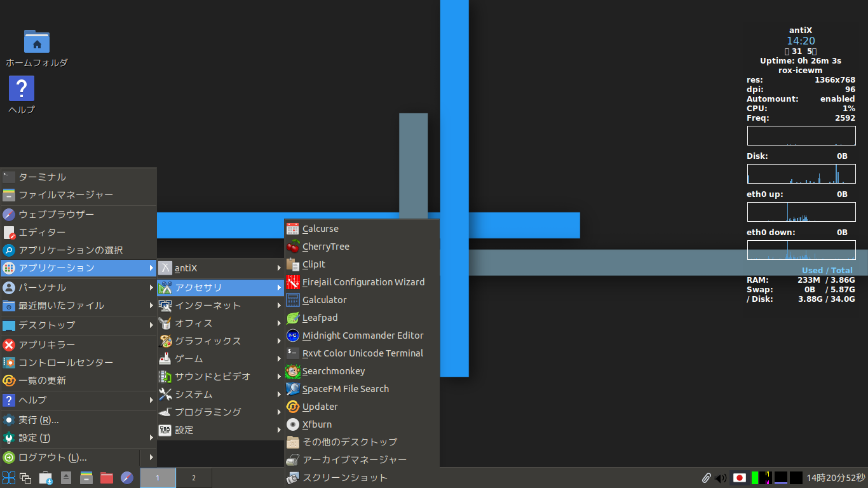Viewport: 868px width, 488px height.
Task: Expand the logout submenu arrow
Action: tap(151, 457)
